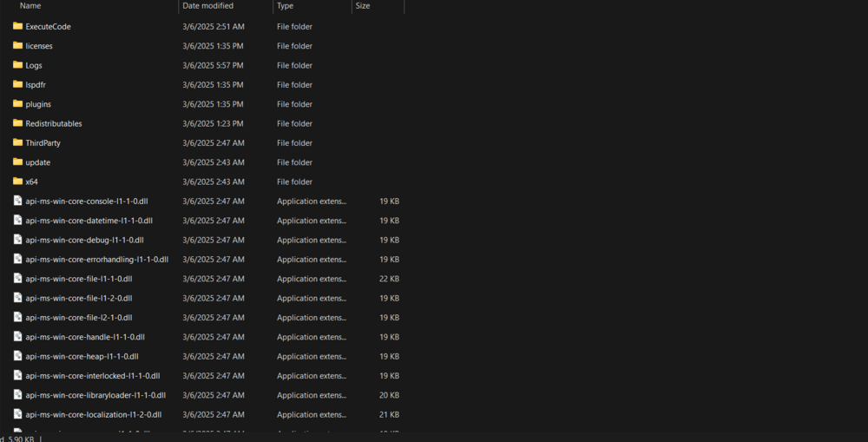Screen dimensions: 868x442
Task: Select the ExecuteCode folder name
Action: point(48,27)
